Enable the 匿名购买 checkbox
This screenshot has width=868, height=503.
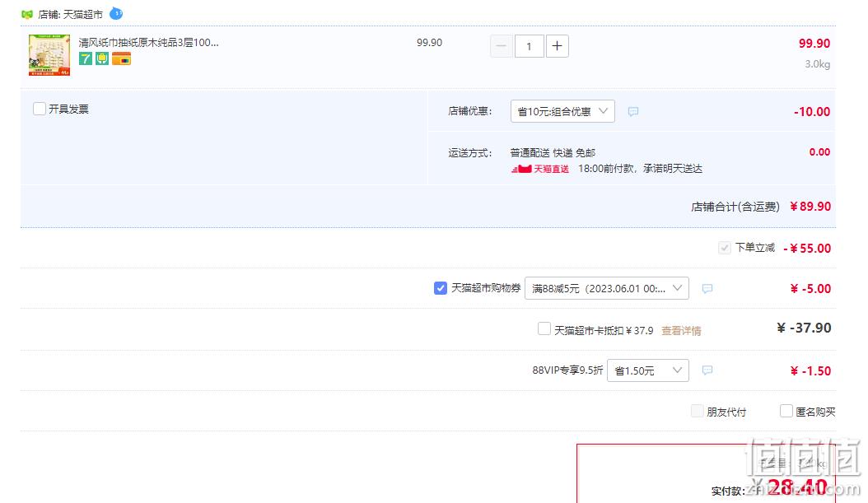click(x=786, y=411)
